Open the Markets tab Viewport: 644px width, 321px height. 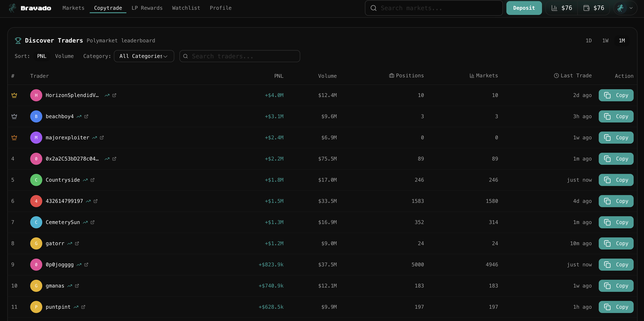point(73,8)
